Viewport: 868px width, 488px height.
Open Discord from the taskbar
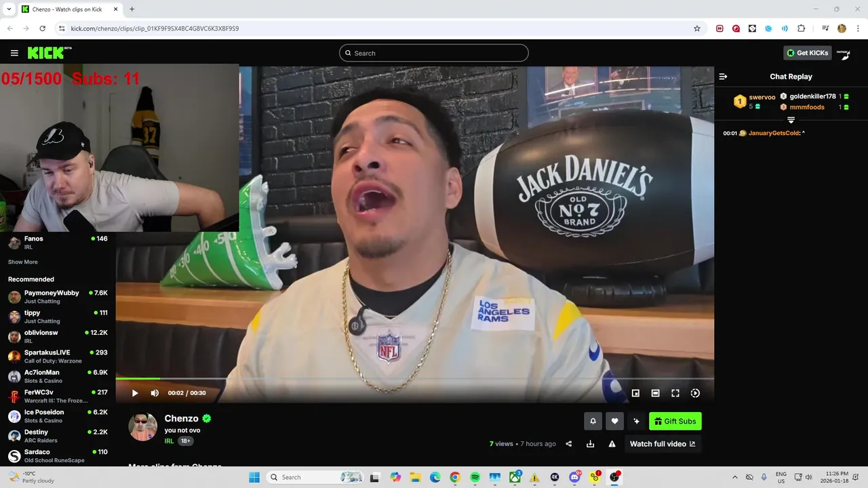point(574,477)
